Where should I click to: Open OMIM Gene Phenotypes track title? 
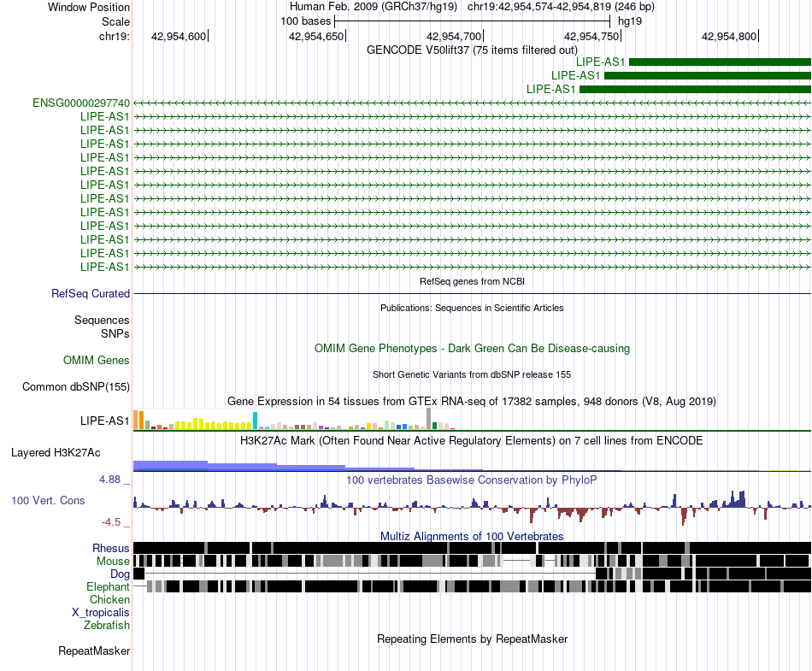(x=472, y=348)
